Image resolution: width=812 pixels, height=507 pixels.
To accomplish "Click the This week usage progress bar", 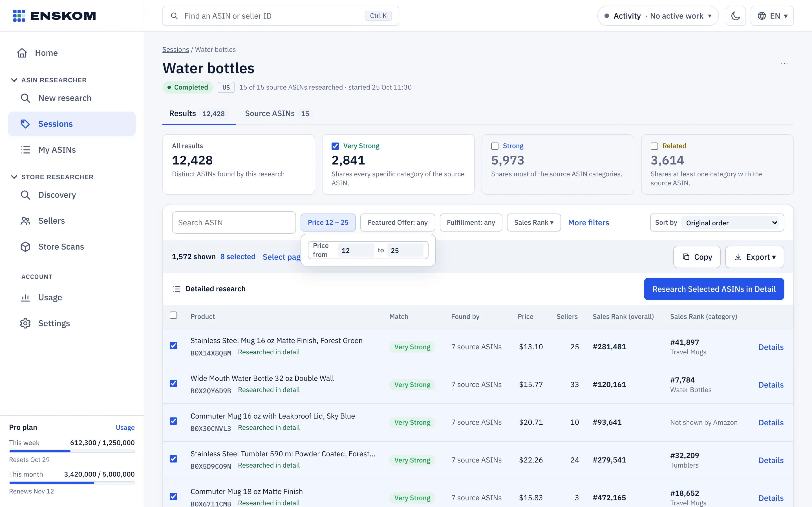I will 72,451.
